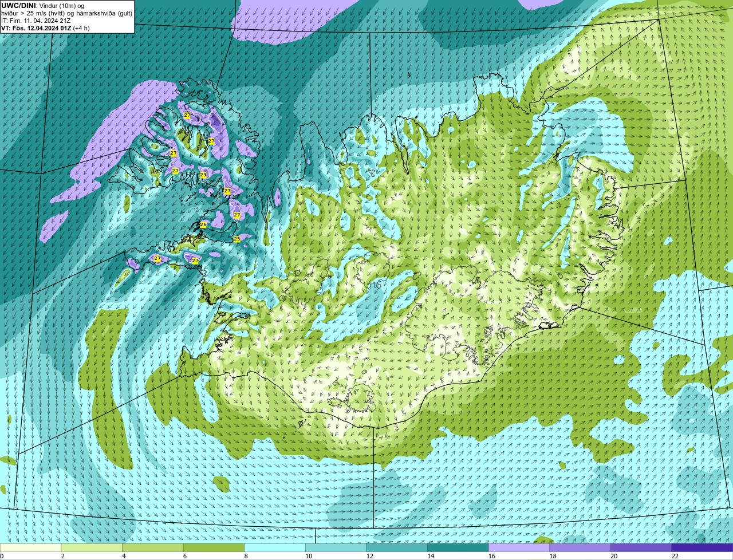
Task: Click the 'Vindur (10m) og' heading text
Action: tap(62, 5)
